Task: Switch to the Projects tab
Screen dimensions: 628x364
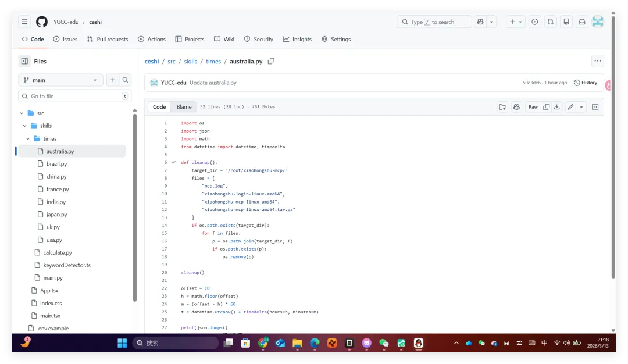Action: (190, 39)
